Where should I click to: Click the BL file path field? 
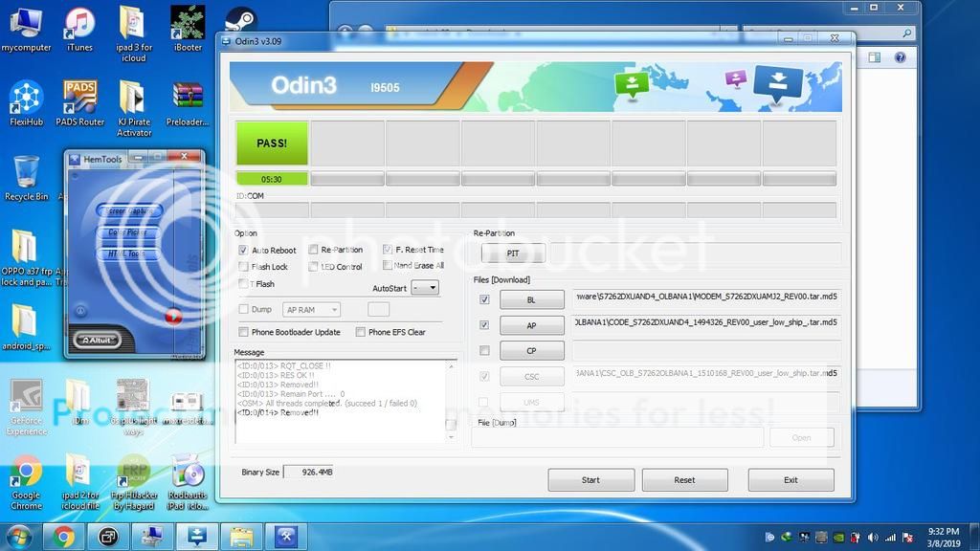point(705,298)
